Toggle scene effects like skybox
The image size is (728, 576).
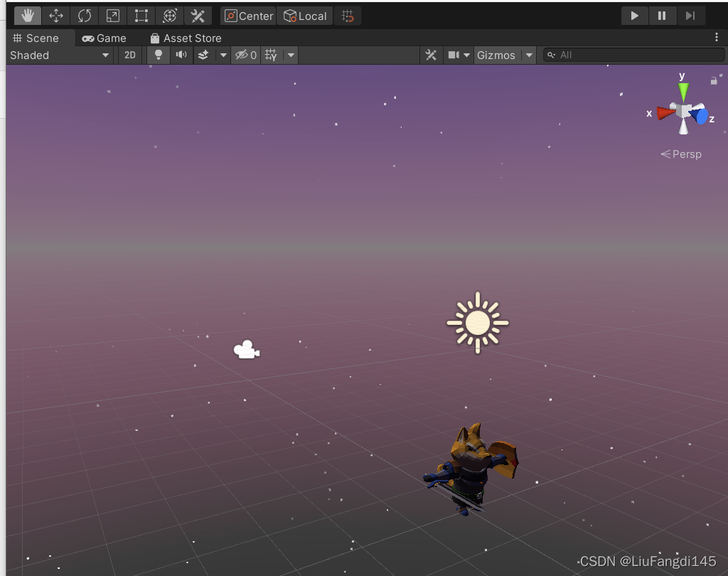[203, 55]
